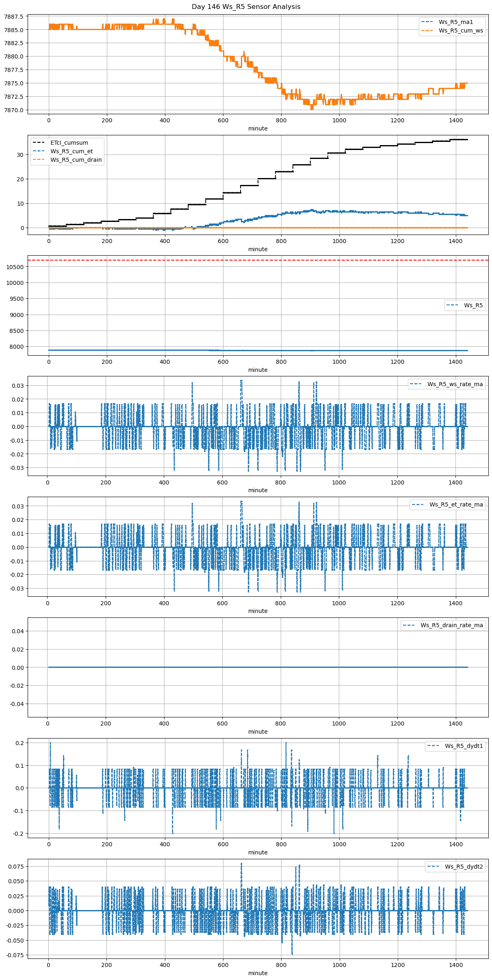Click the 7887.5 y-axis tick label
Viewport: 492px width, 980px height.
(x=14, y=17)
